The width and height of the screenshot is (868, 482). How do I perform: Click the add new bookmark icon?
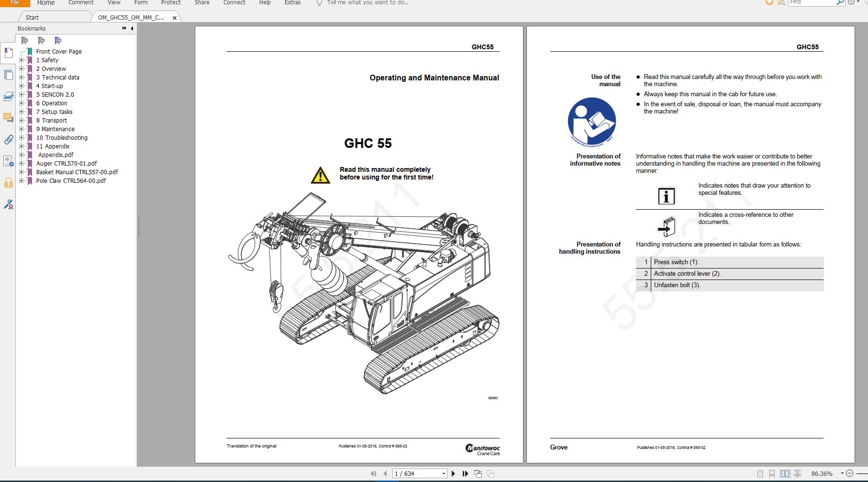point(41,41)
